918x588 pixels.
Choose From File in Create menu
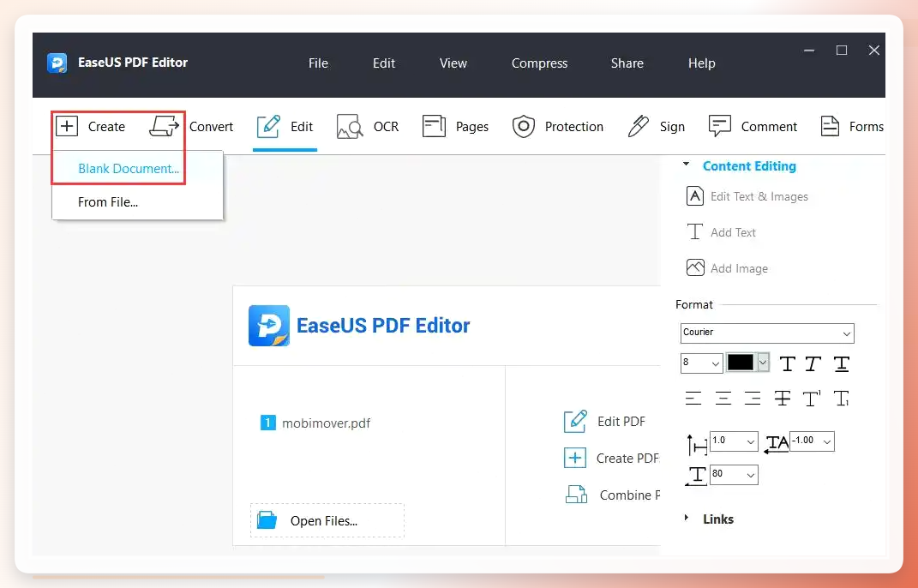pyautogui.click(x=138, y=202)
